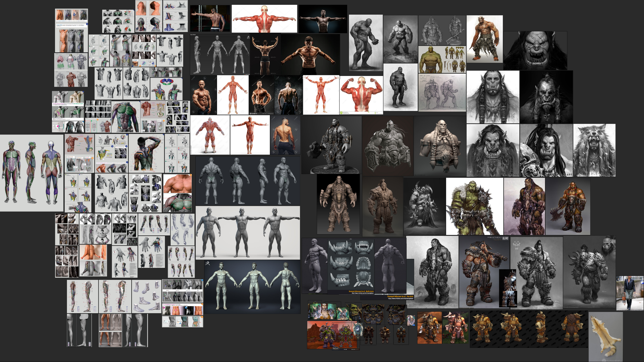Click the ZBrush male sculpt three-view image
The height and width of the screenshot is (362, 644).
pos(252,287)
